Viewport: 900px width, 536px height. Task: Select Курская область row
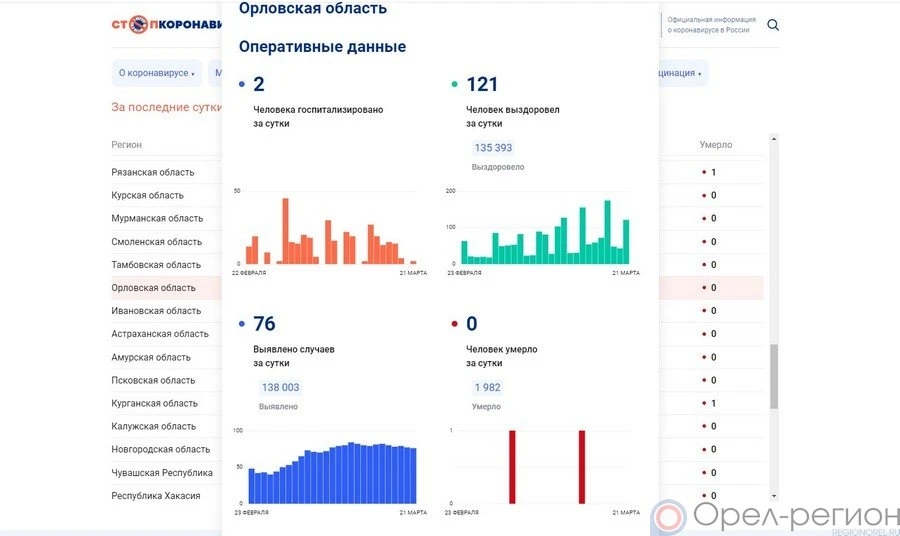click(x=147, y=195)
